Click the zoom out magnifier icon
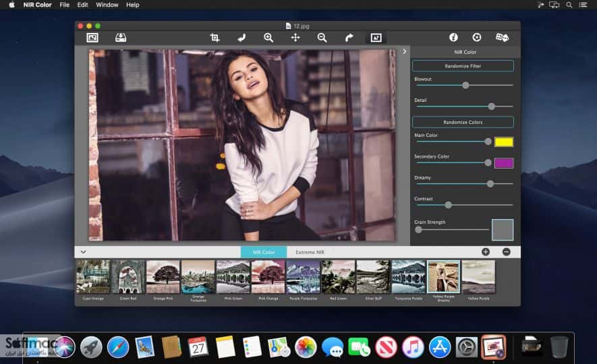597x364 pixels. click(x=322, y=37)
